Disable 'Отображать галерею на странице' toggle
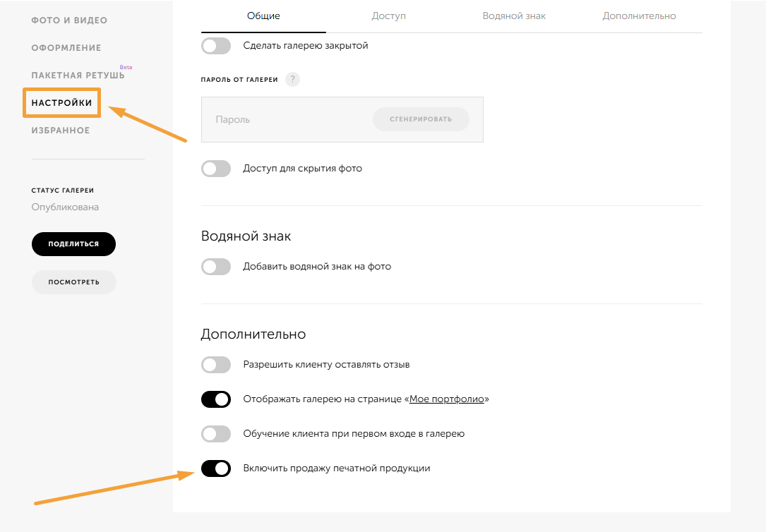Screen dimensions: 766x532 click(216, 399)
